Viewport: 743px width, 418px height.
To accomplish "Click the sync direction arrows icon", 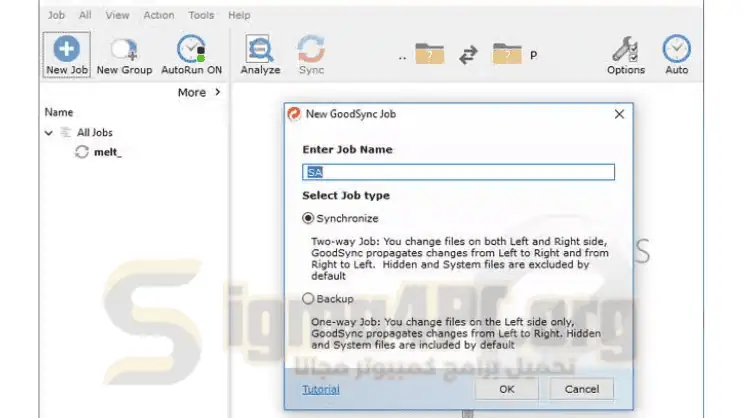I will (x=468, y=56).
